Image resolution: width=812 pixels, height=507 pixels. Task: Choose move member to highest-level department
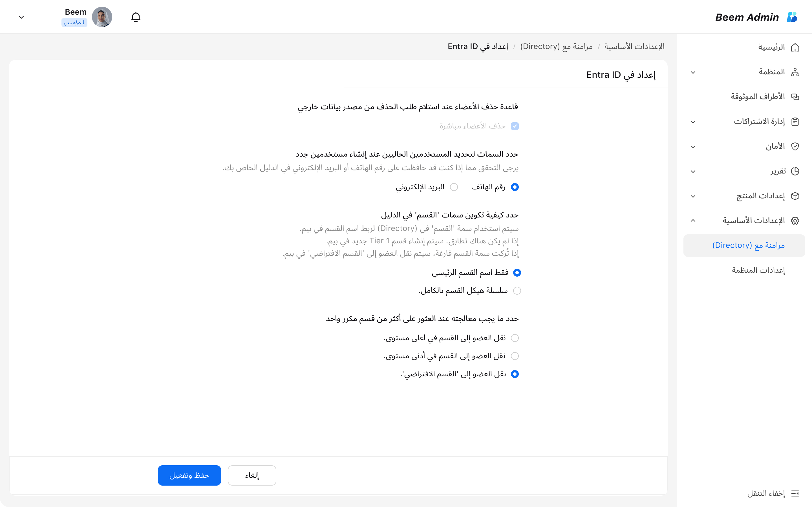[515, 338]
